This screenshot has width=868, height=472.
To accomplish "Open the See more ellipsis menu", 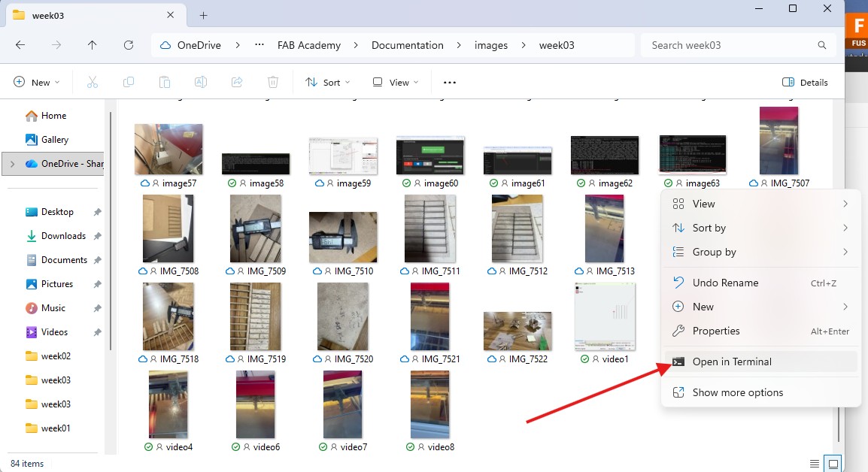I will [x=450, y=83].
